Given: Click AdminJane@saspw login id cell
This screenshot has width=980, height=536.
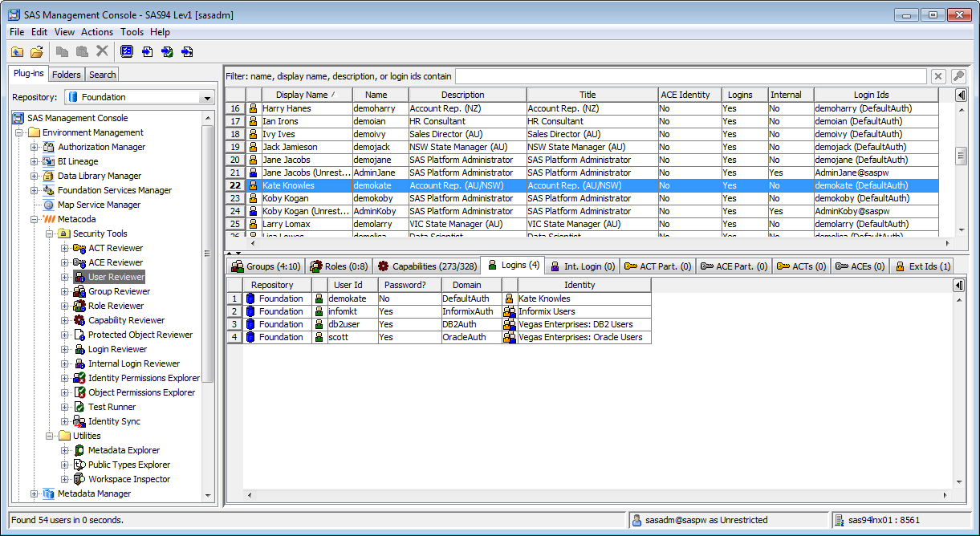Looking at the screenshot, I should pos(876,173).
